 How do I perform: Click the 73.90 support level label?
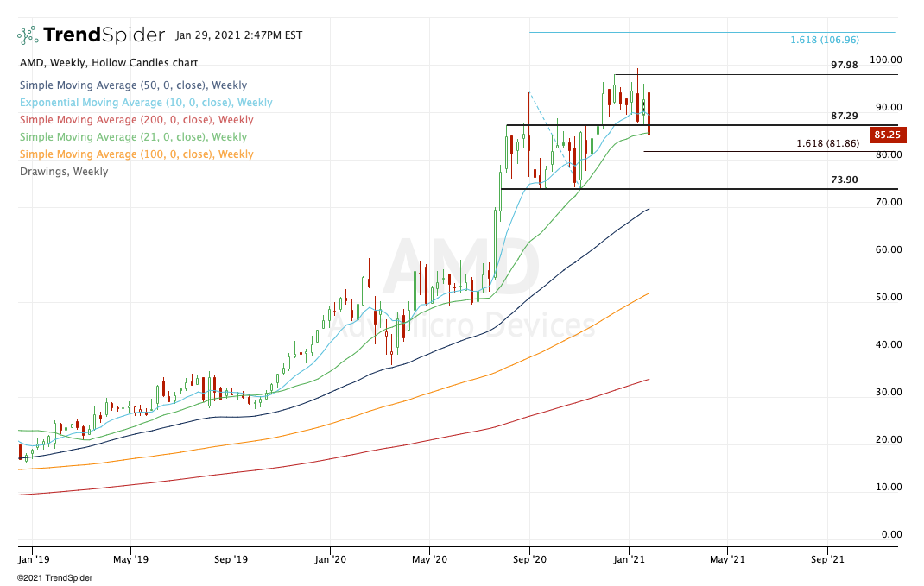(x=845, y=180)
